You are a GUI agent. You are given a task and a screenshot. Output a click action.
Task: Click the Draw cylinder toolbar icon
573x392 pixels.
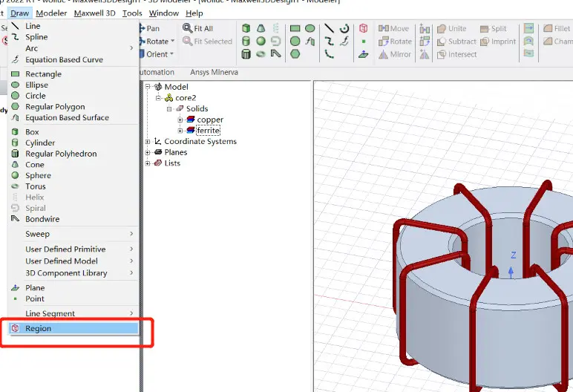click(246, 41)
